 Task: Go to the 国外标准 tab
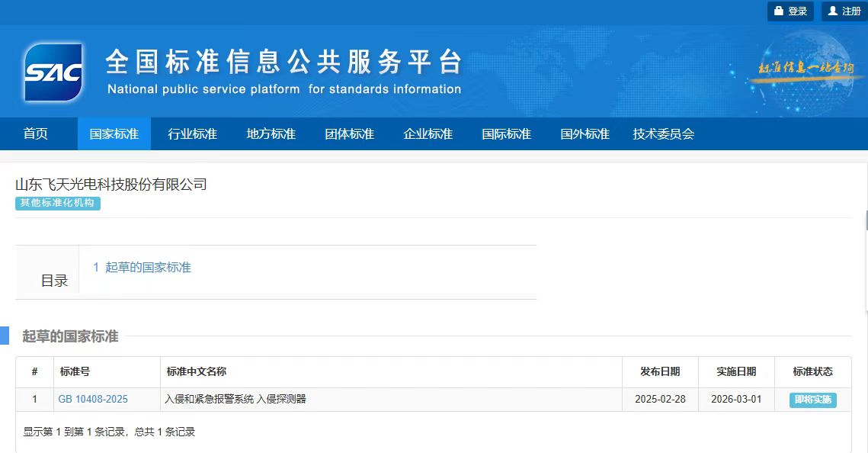[585, 133]
